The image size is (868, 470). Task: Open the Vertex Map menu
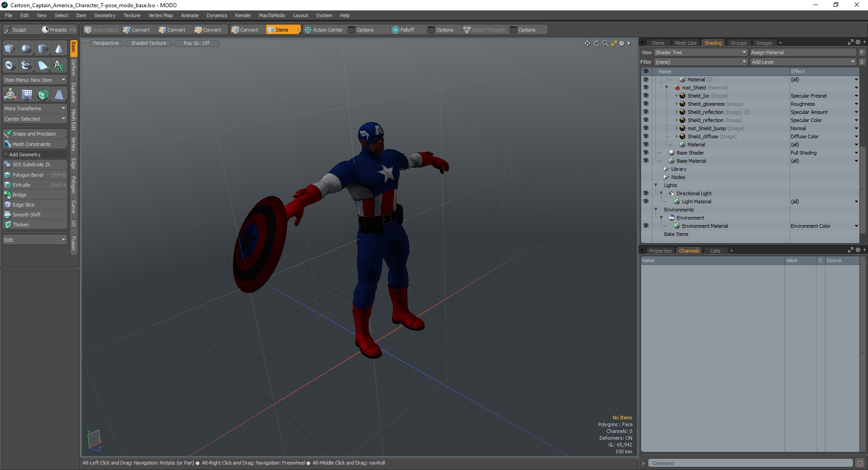160,15
